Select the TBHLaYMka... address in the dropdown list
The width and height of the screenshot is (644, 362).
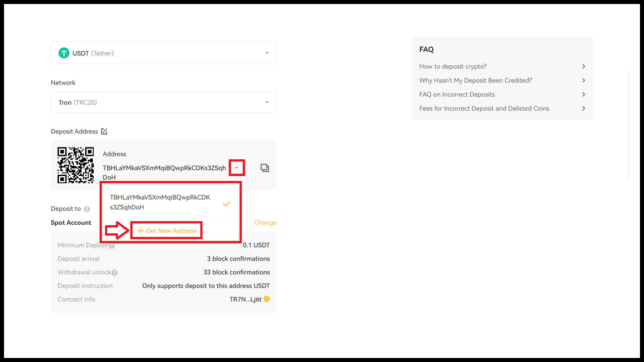tap(170, 202)
